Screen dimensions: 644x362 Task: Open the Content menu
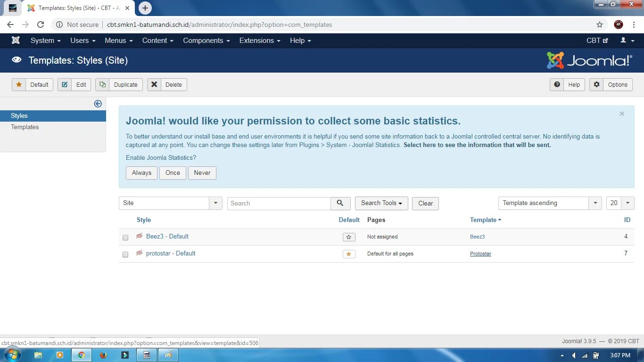(158, 41)
